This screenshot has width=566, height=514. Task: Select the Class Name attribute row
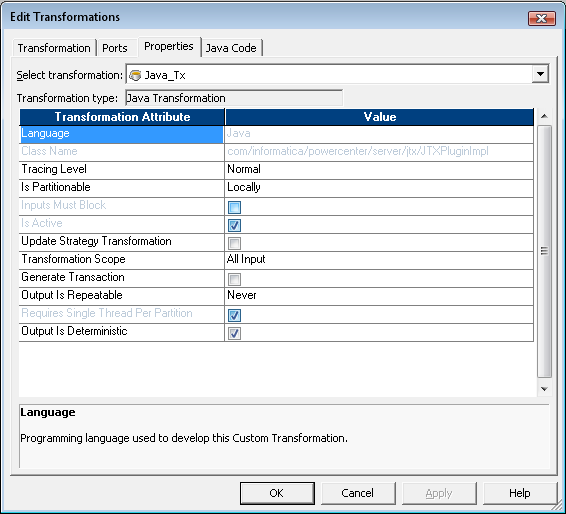coord(121,151)
